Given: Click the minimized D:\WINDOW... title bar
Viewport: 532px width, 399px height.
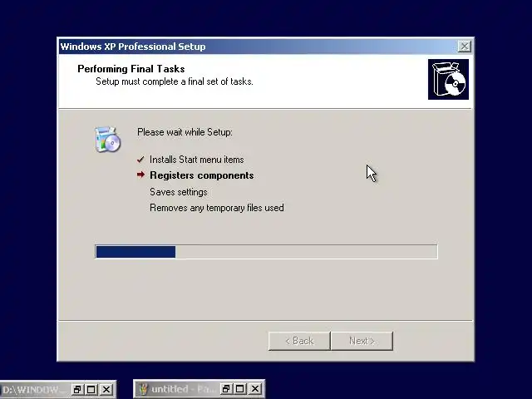Looking at the screenshot, I should click(x=34, y=389).
